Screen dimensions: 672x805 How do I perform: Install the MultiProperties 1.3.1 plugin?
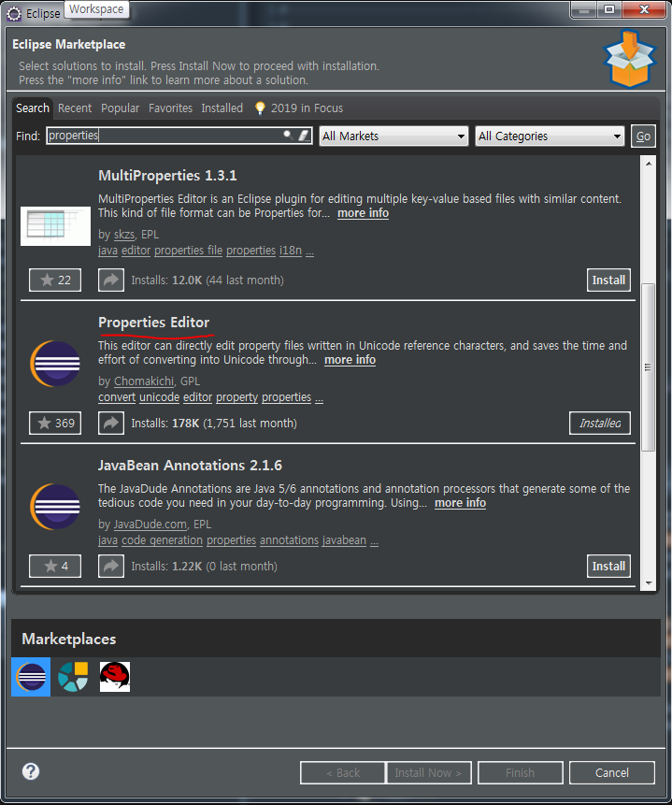pyautogui.click(x=608, y=280)
